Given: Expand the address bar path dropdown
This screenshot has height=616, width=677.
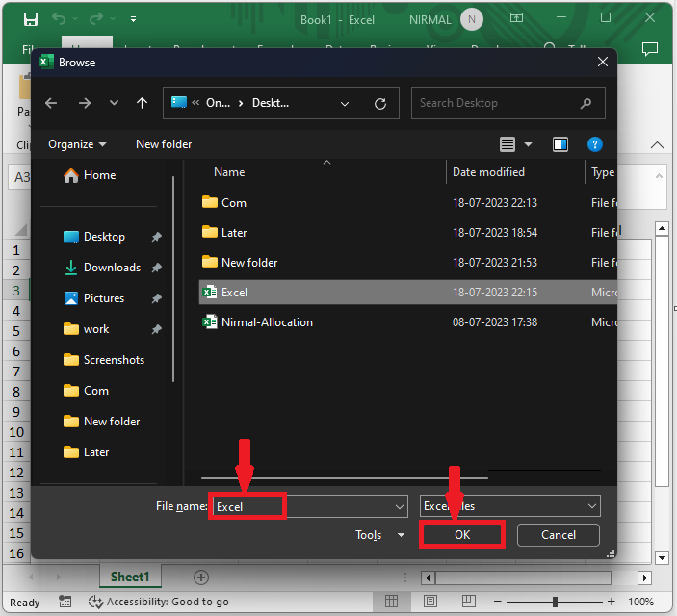Looking at the screenshot, I should (x=345, y=104).
